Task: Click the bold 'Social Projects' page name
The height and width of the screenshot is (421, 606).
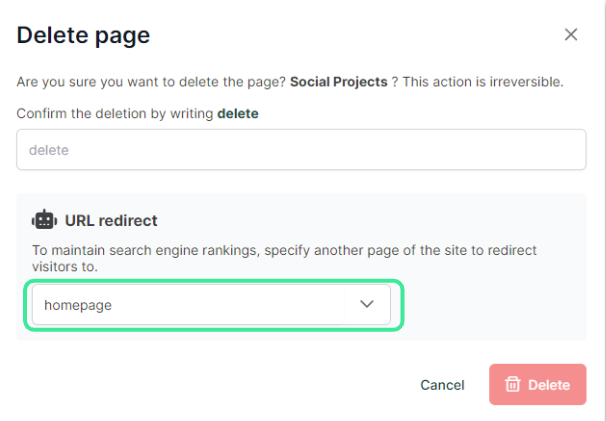Action: (338, 81)
